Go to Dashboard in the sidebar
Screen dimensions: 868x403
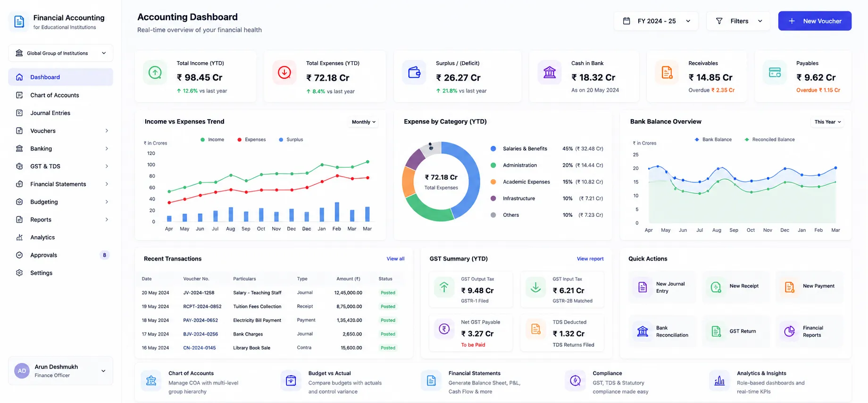coord(60,77)
